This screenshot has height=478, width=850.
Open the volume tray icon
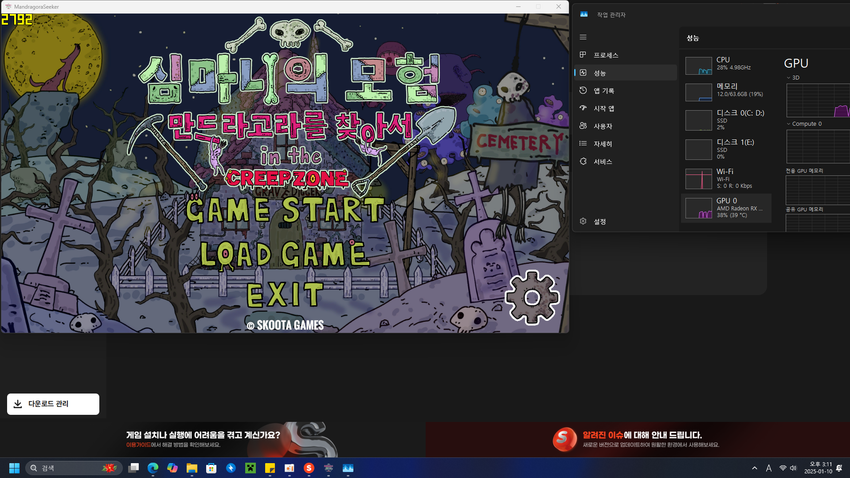[793, 468]
